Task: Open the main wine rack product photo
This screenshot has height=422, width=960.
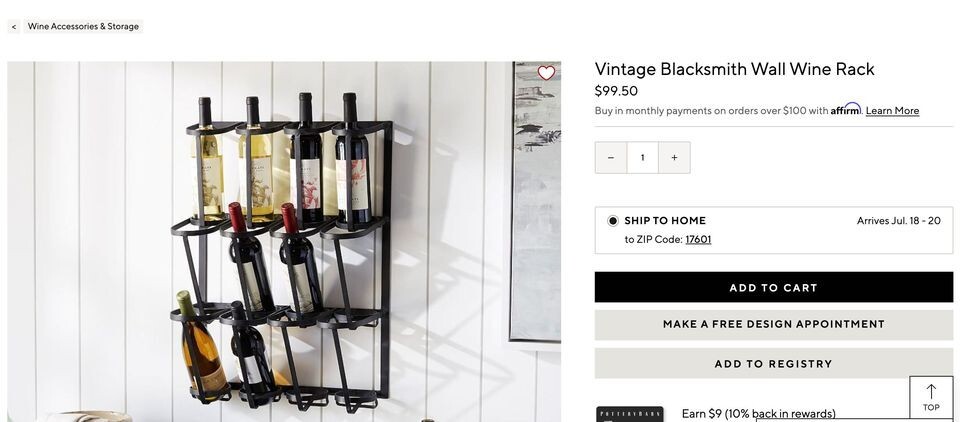Action: tap(258, 241)
